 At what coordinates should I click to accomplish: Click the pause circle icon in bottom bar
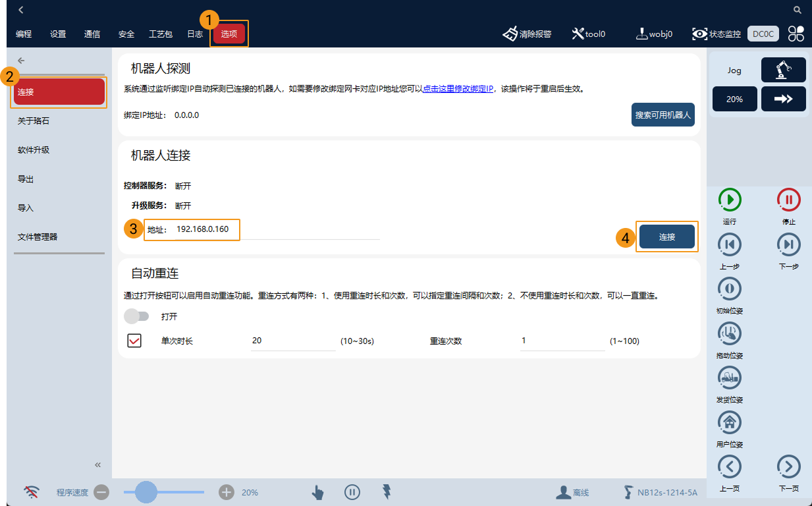pyautogui.click(x=352, y=492)
